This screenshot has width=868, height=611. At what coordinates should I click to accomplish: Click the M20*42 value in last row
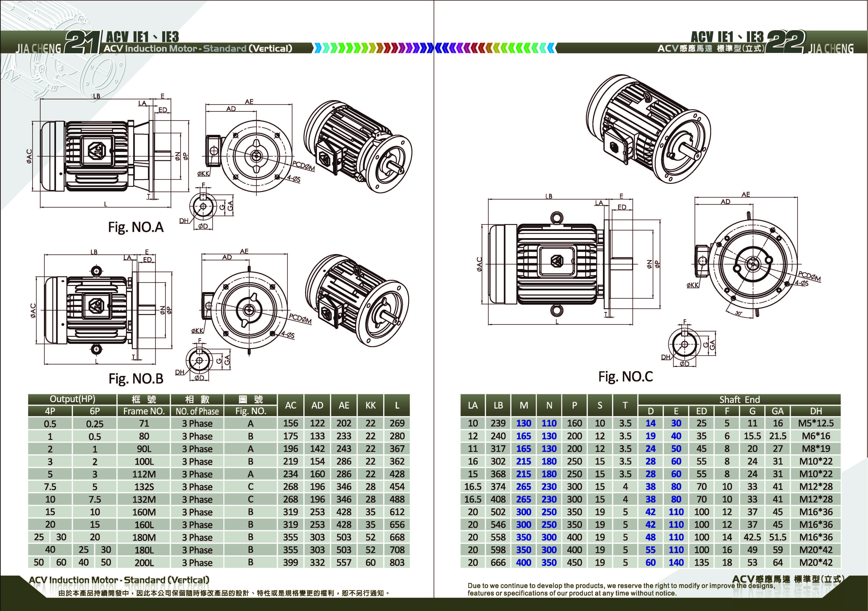pos(815,563)
